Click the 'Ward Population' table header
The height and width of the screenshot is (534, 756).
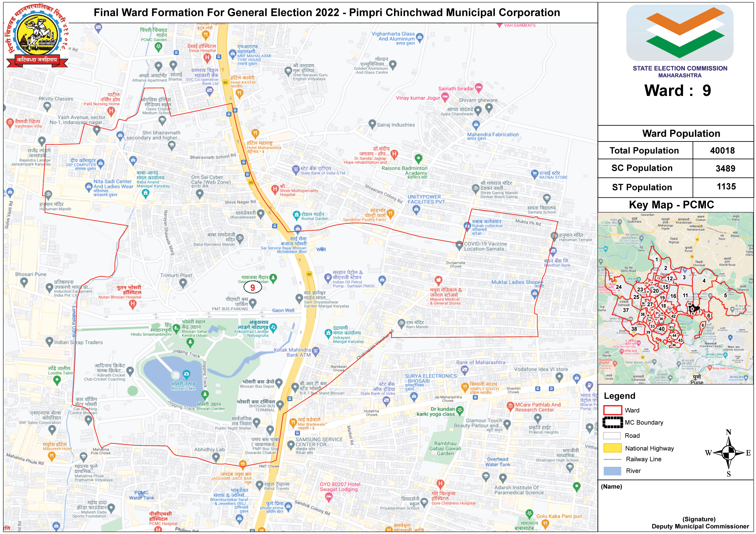(681, 134)
